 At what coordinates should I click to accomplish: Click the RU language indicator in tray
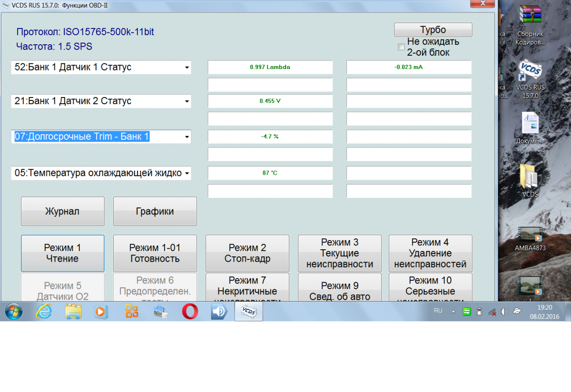pos(438,311)
